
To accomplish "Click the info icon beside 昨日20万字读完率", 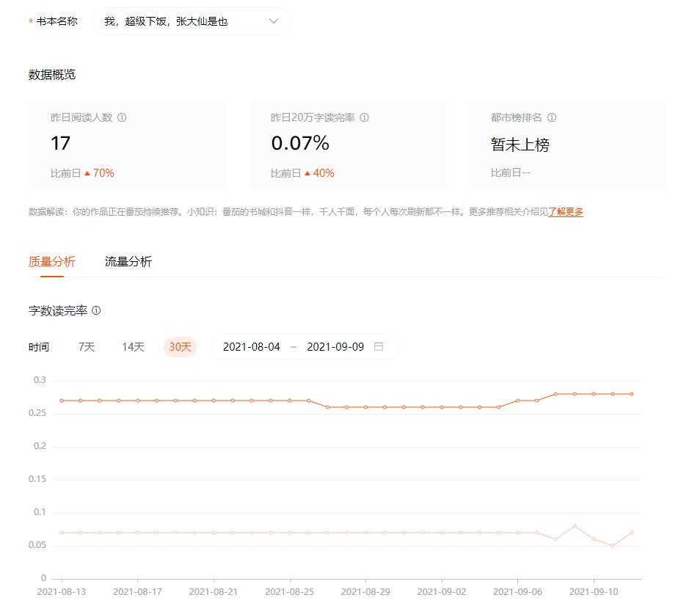I will (365, 117).
